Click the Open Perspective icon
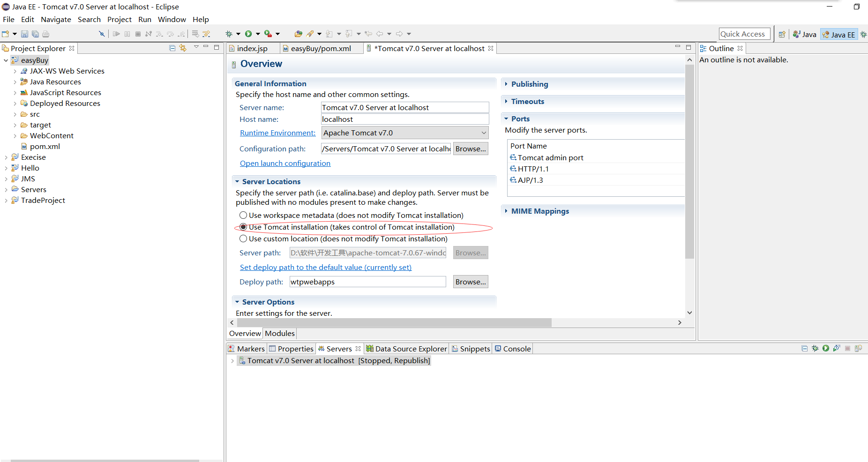Screen dimensions: 868x462 pos(782,34)
